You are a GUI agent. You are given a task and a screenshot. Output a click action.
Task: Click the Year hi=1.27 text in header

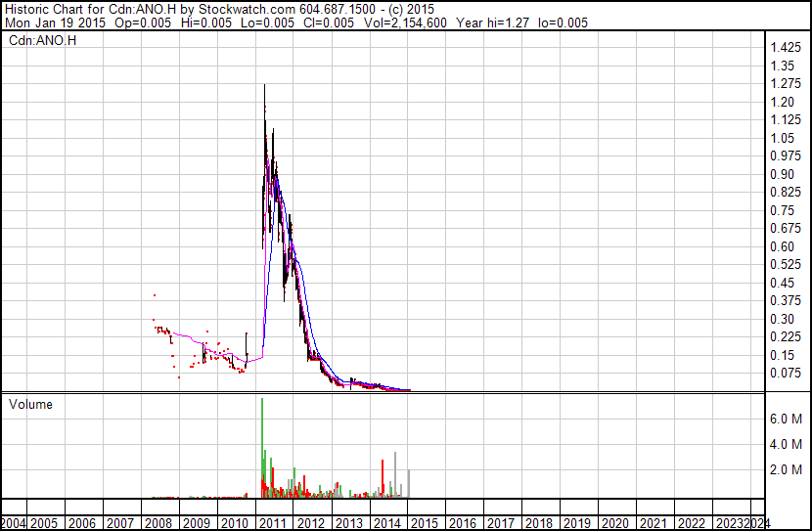coord(492,22)
